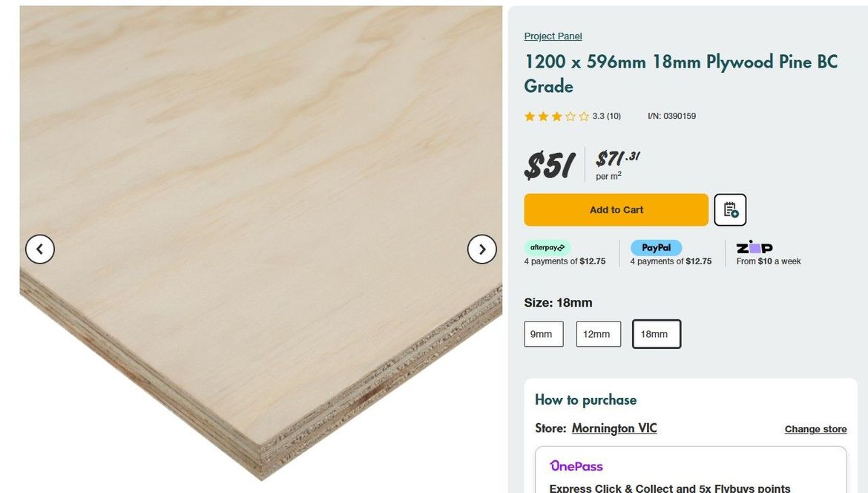Screen dimensions: 868x493
Task: Select the 18mm size option
Action: click(x=656, y=334)
